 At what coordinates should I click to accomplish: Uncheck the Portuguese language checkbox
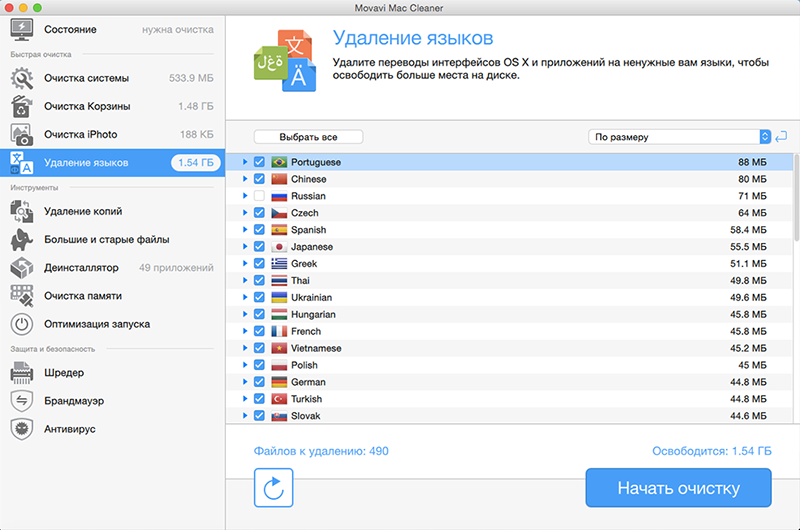pyautogui.click(x=259, y=162)
